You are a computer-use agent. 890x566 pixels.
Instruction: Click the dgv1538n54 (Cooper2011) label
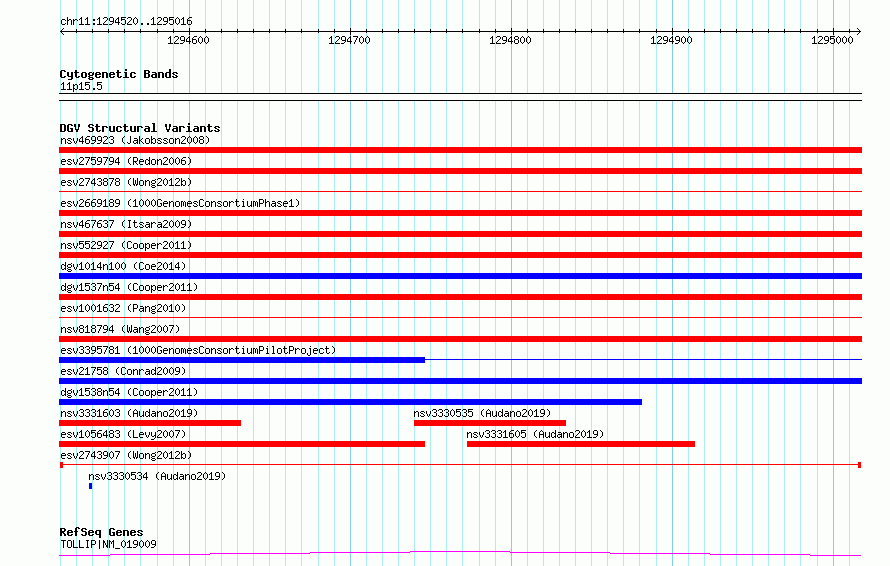129,392
